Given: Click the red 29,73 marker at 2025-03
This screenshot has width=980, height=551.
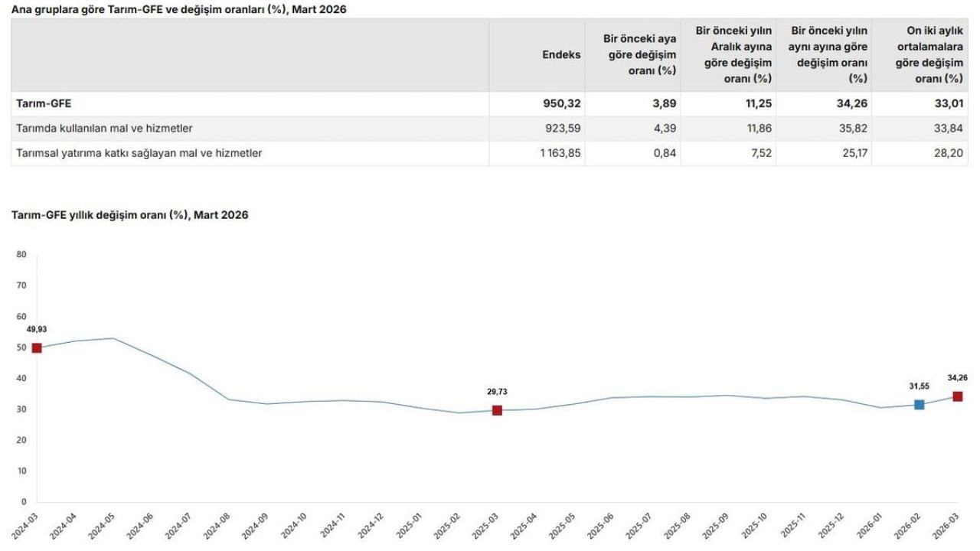Looking at the screenshot, I should click(497, 410).
